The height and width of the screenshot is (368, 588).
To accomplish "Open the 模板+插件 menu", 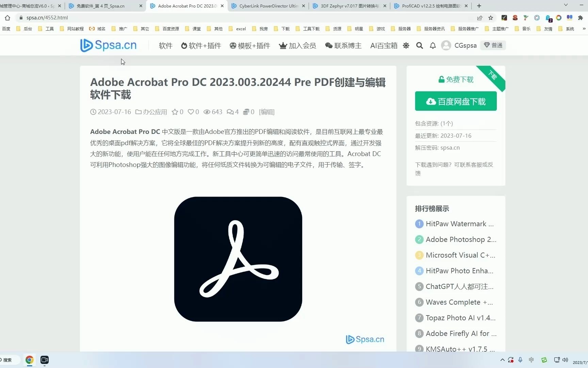I will [250, 45].
